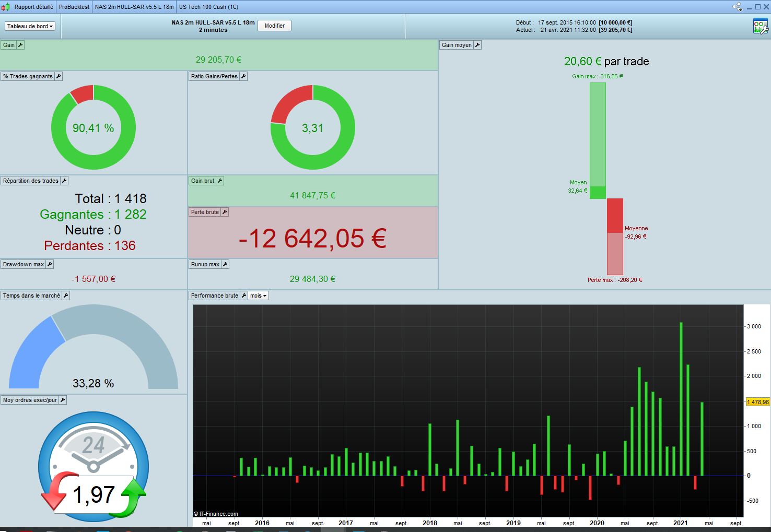
Task: Open the report export icon top right
Action: pos(760,26)
